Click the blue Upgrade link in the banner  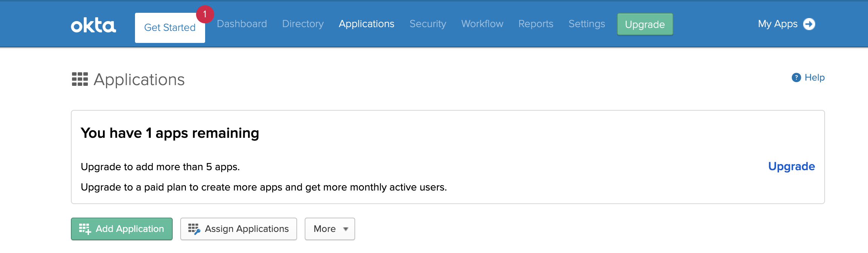(x=791, y=166)
